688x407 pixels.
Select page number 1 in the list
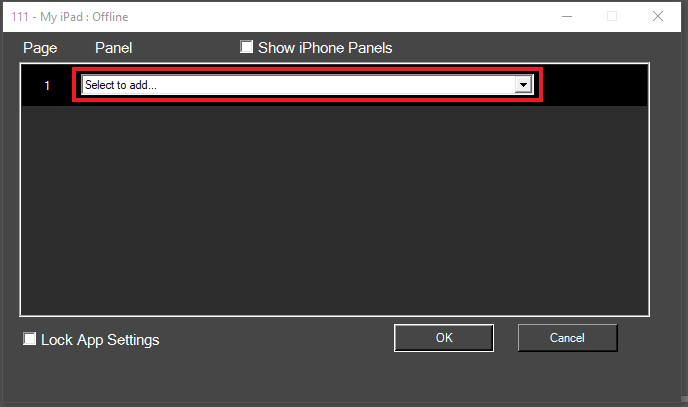click(47, 85)
